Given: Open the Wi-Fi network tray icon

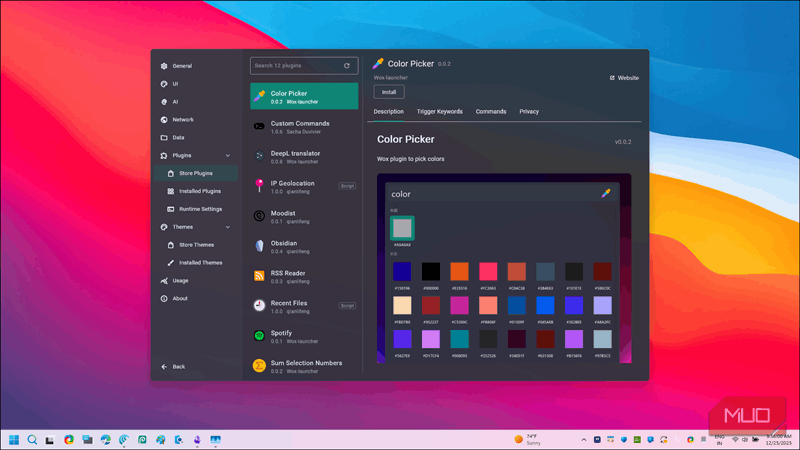Looking at the screenshot, I should click(735, 440).
